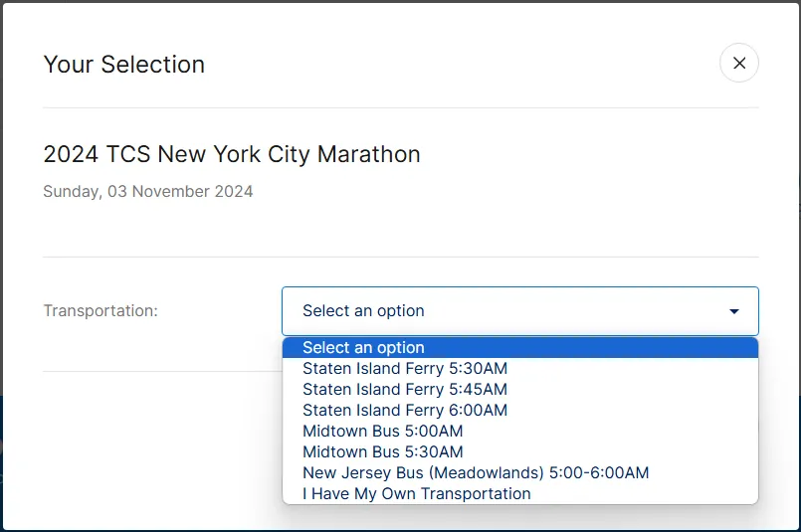Click the 2024 TCS New York City Marathon title
801x532 pixels.
click(x=232, y=154)
